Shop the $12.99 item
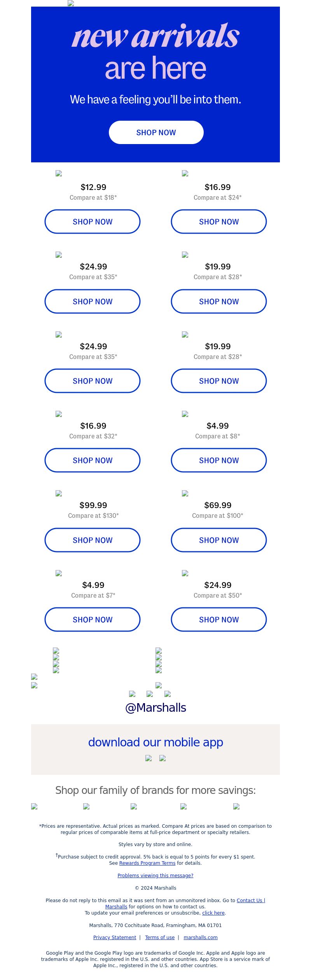This screenshot has height=980, width=311. (x=93, y=222)
